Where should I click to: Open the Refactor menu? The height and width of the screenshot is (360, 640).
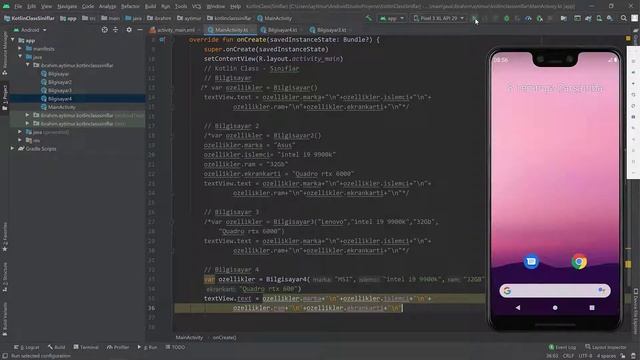click(130, 6)
